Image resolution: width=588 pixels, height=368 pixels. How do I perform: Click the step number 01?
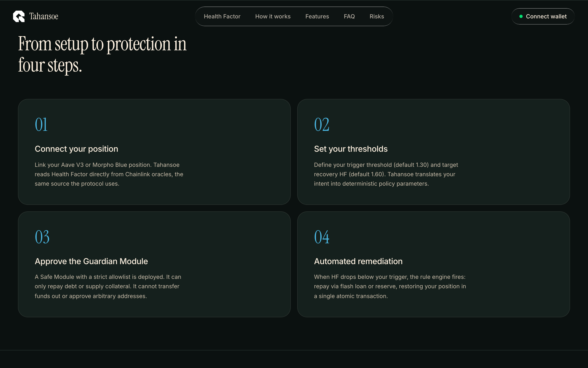(x=41, y=125)
